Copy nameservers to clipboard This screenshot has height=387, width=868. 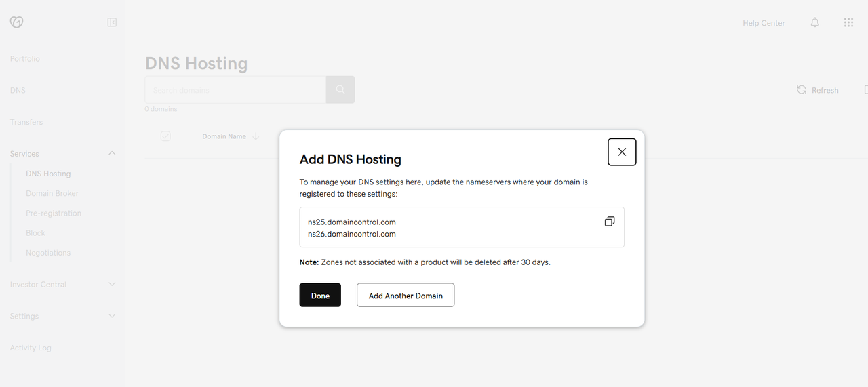pos(610,222)
